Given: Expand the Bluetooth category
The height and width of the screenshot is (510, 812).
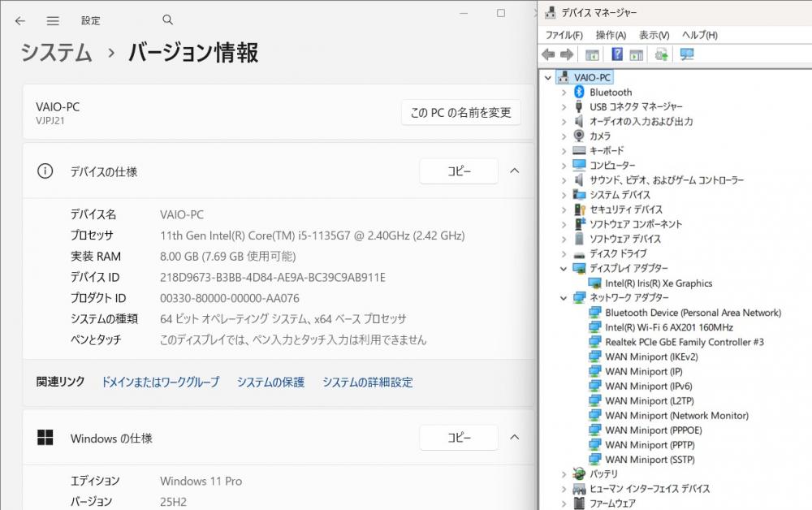Looking at the screenshot, I should click(x=564, y=93).
